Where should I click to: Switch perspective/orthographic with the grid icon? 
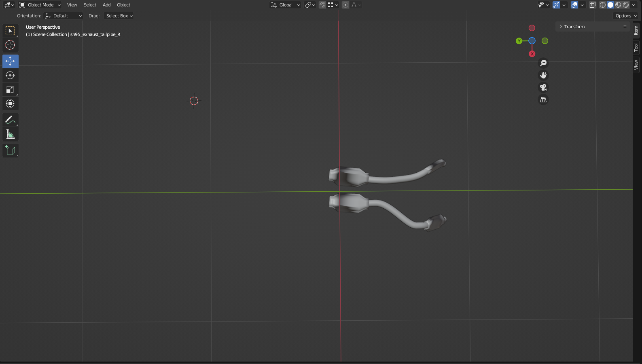pos(543,99)
